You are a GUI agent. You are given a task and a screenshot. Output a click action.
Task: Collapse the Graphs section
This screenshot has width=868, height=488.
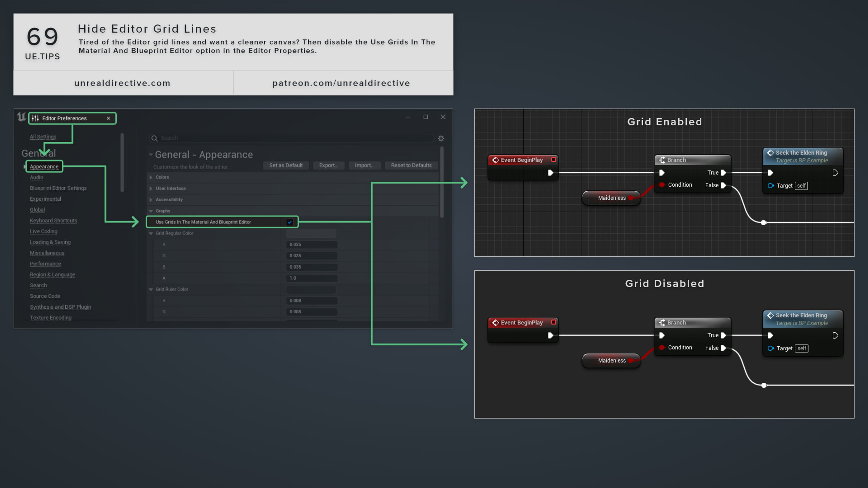[151, 211]
